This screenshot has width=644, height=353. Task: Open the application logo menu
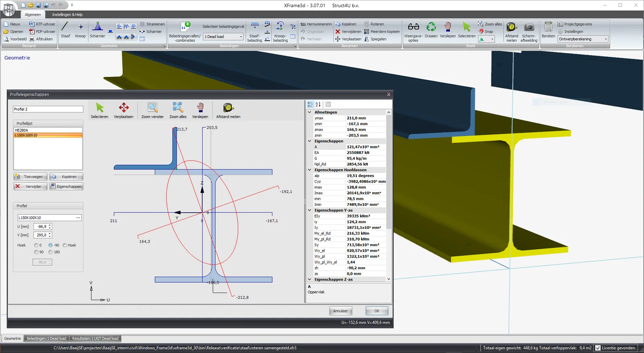[9, 9]
